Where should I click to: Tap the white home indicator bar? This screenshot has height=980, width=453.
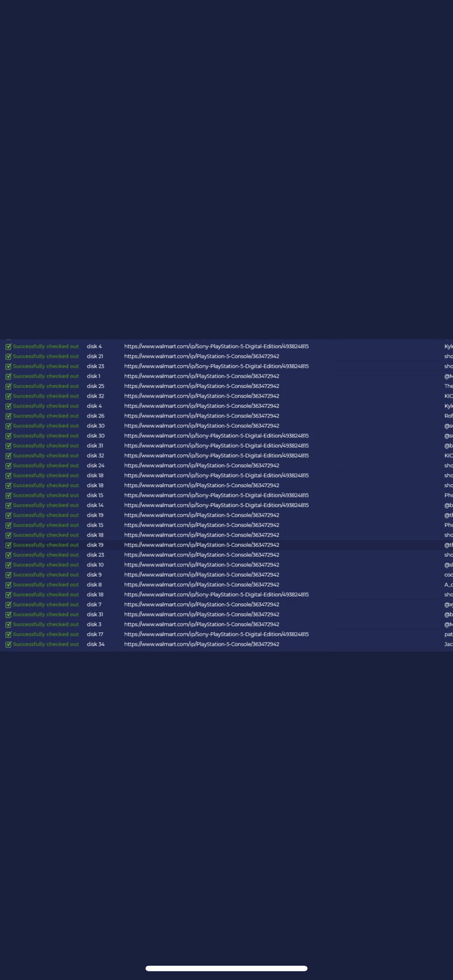[226, 969]
